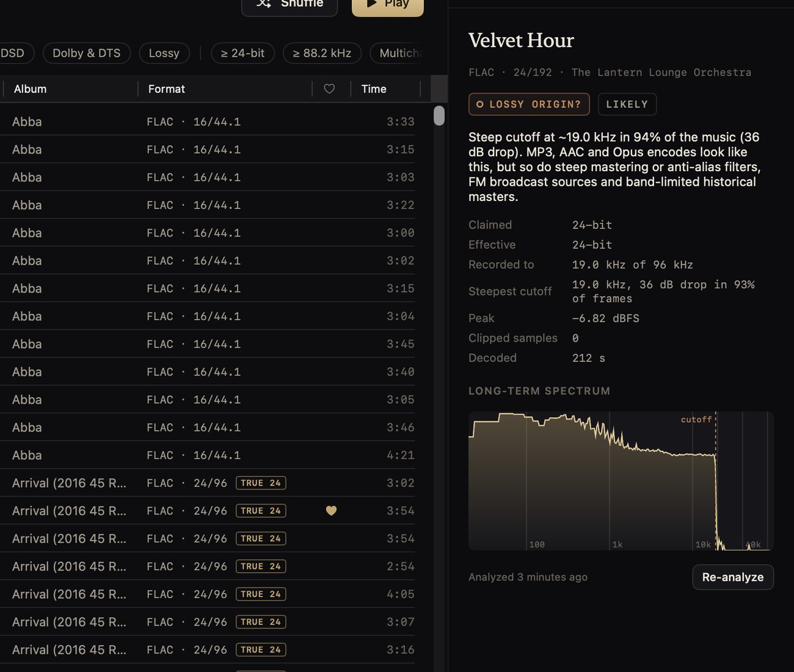Screen dimensions: 794x672
Task: Enable the ≥ 24-bit filter chip
Action: 242,53
